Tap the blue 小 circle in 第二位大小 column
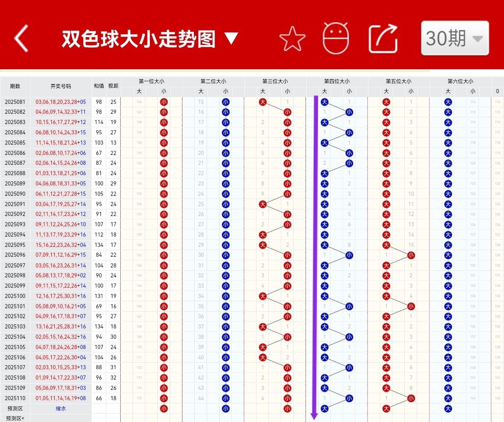The width and height of the screenshot is (504, 422). (x=226, y=102)
